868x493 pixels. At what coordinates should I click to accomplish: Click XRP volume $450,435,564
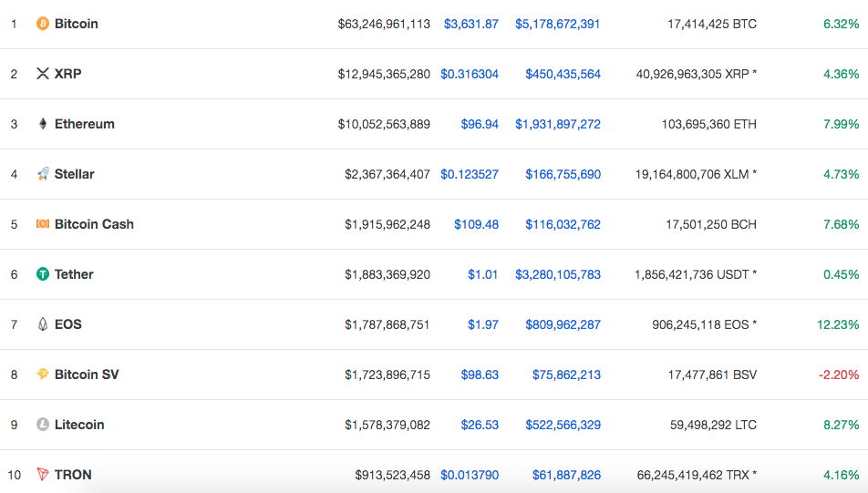[563, 74]
